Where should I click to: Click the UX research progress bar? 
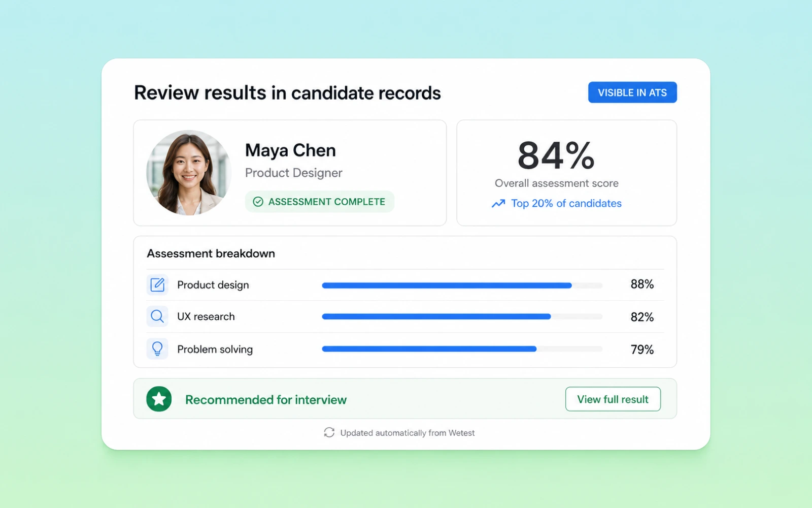(x=462, y=316)
